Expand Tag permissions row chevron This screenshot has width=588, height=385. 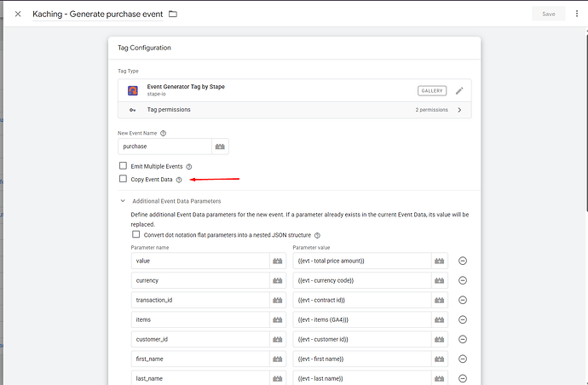coord(459,110)
